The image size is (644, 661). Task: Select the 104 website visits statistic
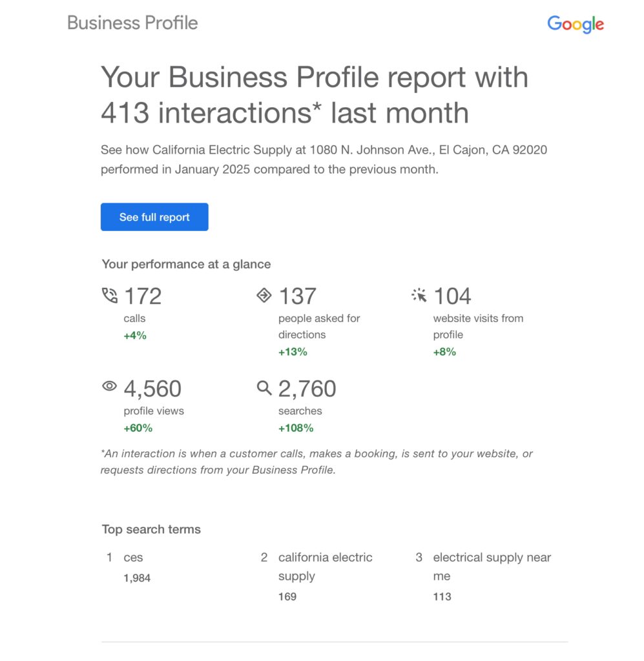point(452,296)
